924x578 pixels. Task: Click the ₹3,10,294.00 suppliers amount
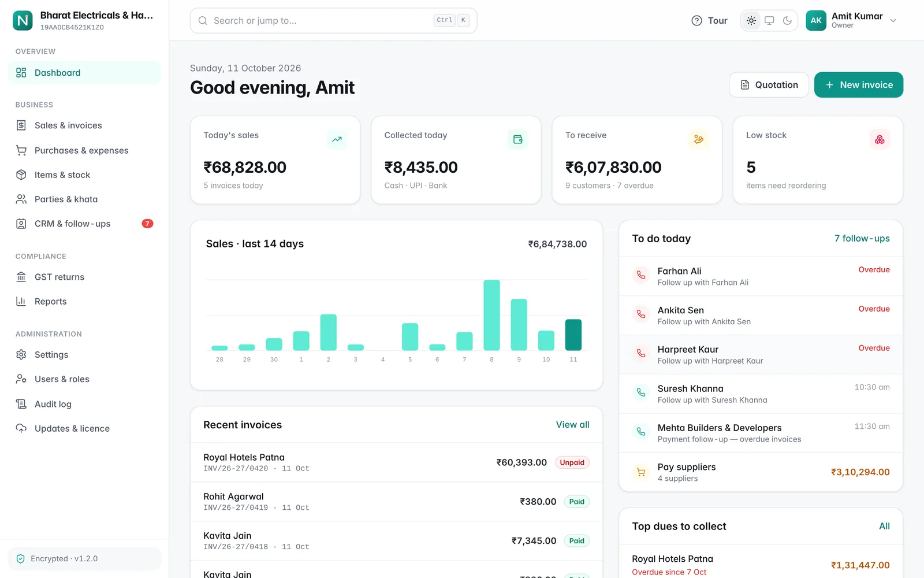point(860,472)
